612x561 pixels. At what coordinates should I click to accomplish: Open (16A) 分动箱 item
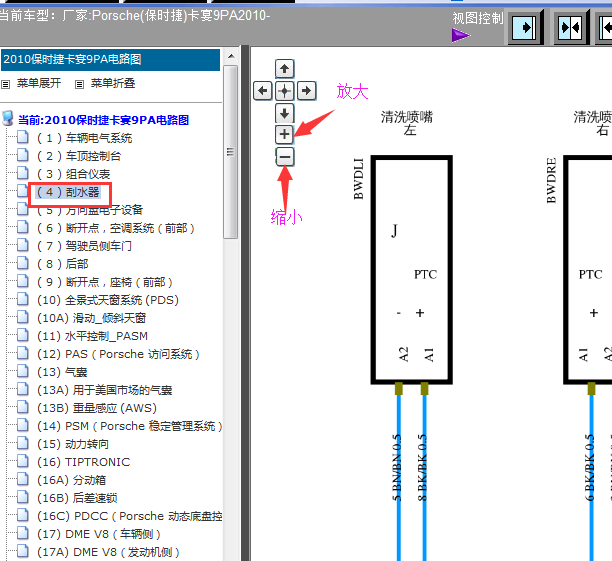71,480
